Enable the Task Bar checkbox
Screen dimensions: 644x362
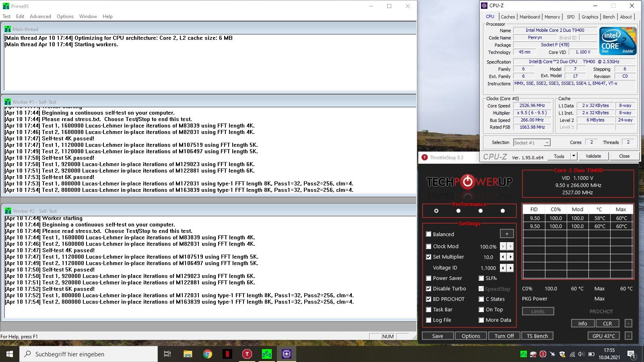[429, 309]
